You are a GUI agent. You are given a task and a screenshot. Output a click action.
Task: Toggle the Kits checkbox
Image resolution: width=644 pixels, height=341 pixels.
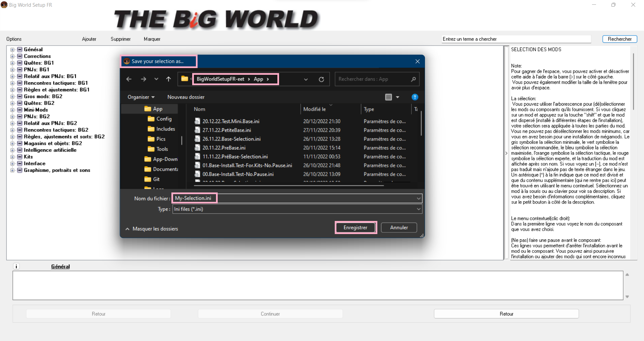tap(19, 157)
